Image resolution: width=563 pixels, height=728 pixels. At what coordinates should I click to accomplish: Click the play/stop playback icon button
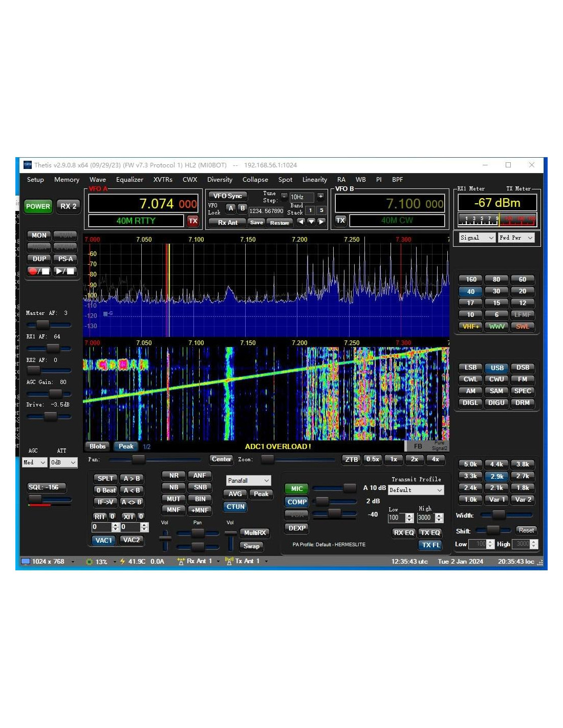[x=65, y=271]
